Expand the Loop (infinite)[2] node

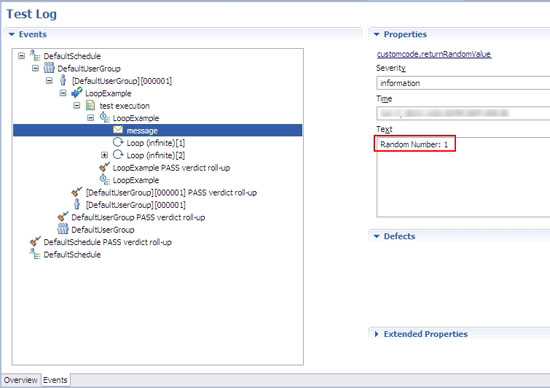coord(104,155)
